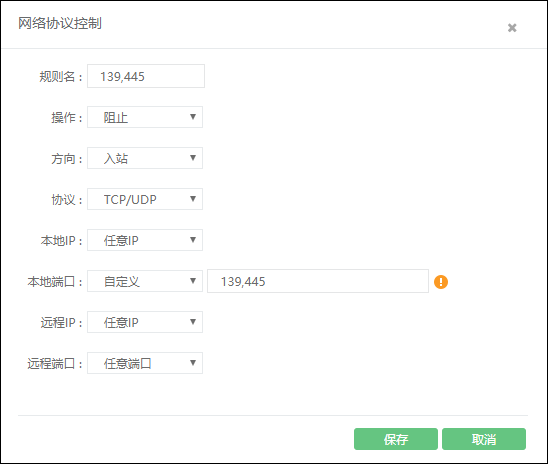Click the arrow of the 本地IP dropdown
This screenshot has height=464, width=548.
coord(193,240)
